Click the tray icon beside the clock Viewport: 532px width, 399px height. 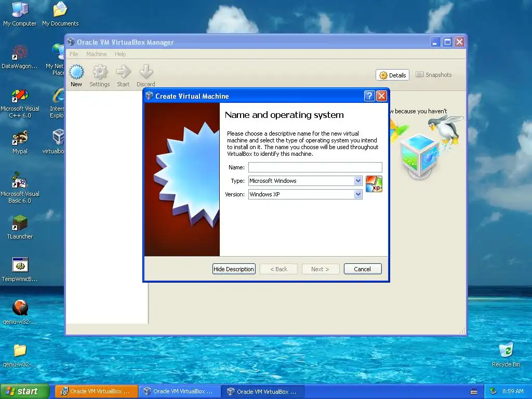494,391
